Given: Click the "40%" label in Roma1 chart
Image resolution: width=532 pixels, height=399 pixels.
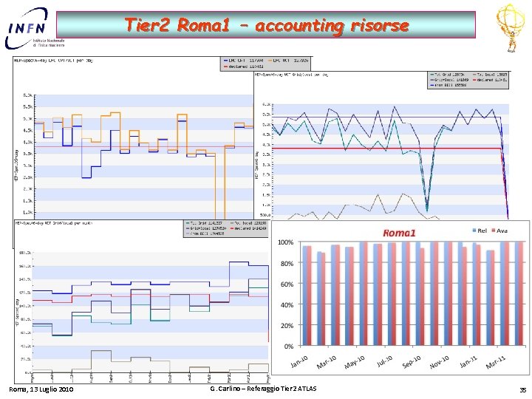Looking at the screenshot, I should pyautogui.click(x=287, y=304).
